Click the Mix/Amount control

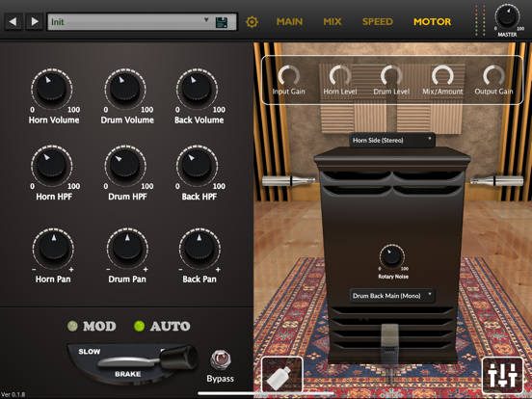coord(442,76)
